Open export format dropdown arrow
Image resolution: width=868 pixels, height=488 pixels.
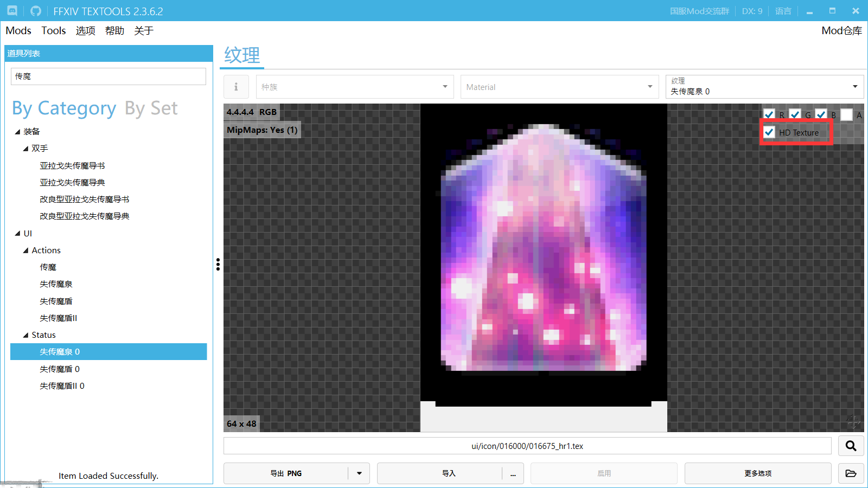point(359,473)
